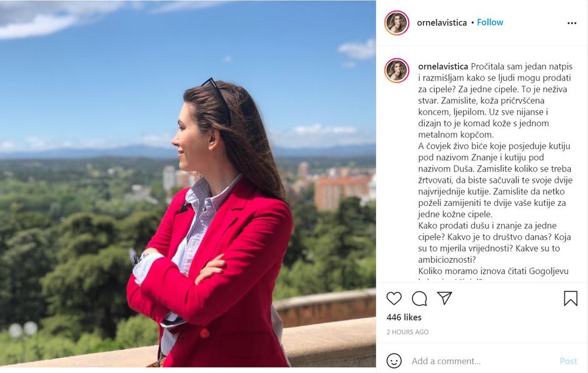588x373 pixels.
Task: Like the post with the heart icon
Action: (393, 299)
